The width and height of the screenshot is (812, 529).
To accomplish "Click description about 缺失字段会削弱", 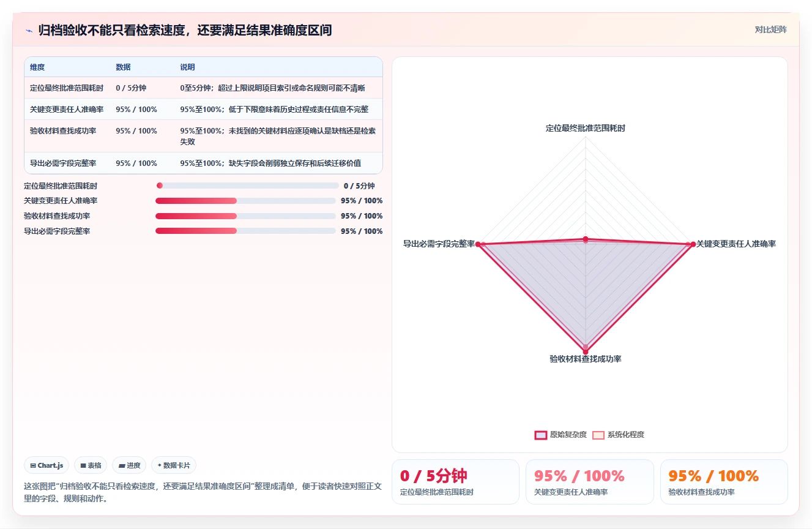I will click(x=270, y=163).
